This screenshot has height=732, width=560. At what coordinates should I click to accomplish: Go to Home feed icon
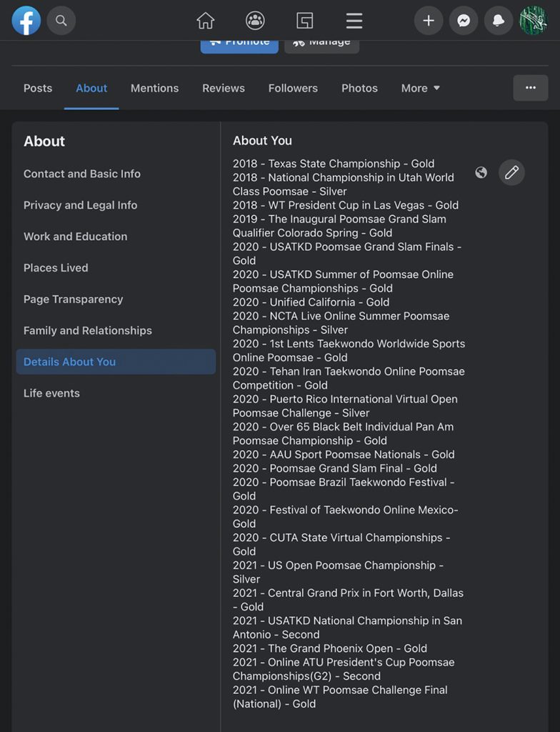[205, 21]
